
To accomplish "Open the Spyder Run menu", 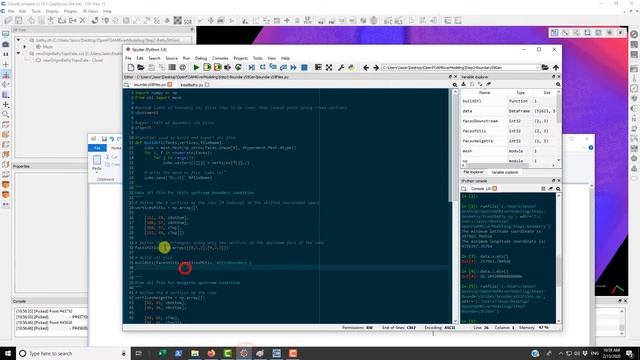I will coord(186,58).
